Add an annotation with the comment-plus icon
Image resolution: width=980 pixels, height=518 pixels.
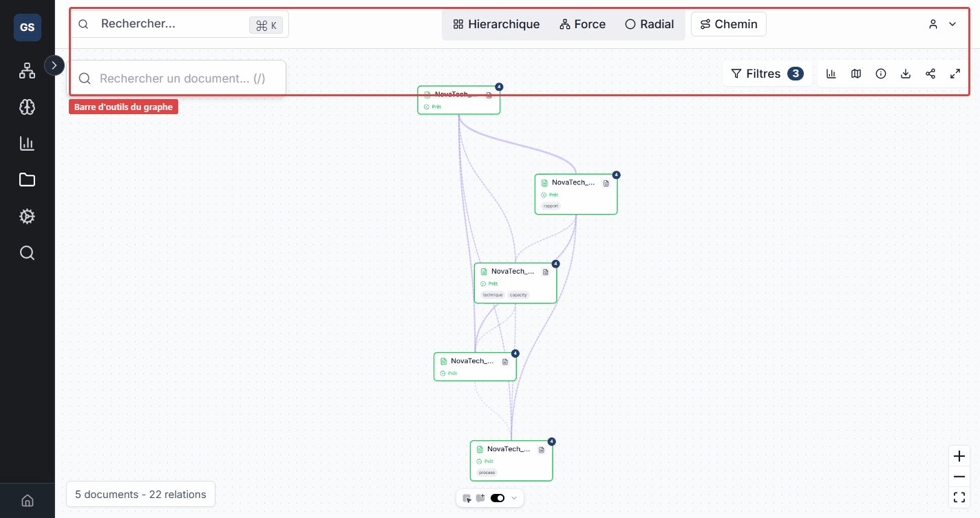(x=481, y=498)
